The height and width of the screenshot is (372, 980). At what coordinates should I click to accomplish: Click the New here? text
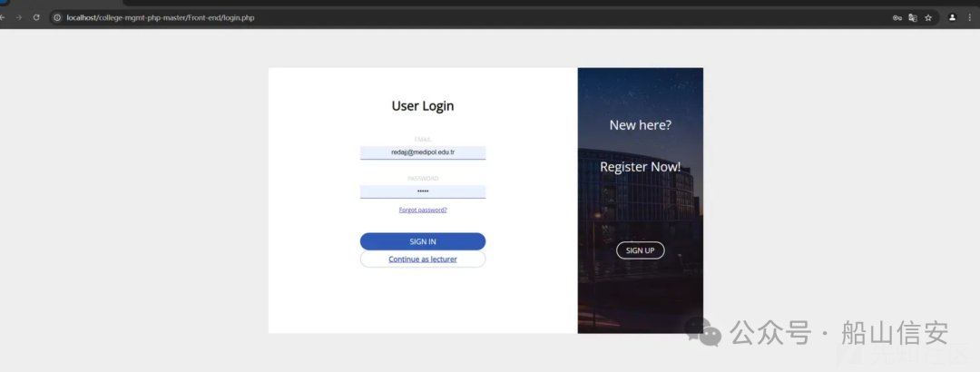click(x=640, y=125)
